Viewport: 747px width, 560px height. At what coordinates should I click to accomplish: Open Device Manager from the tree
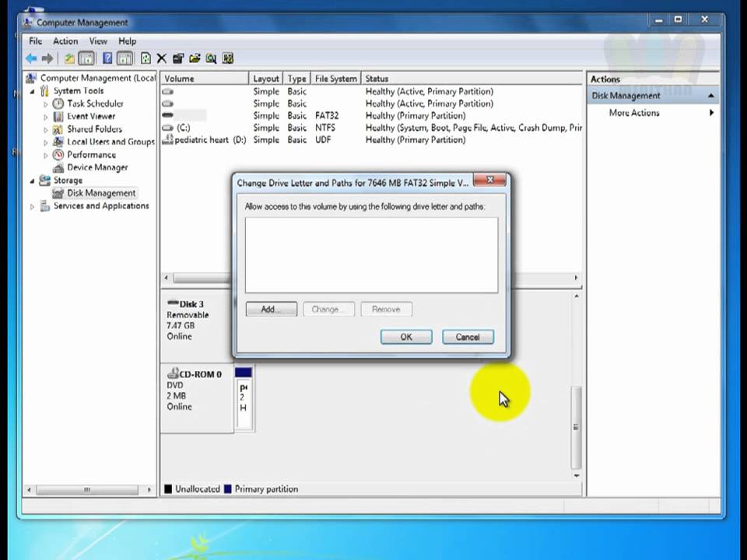97,168
